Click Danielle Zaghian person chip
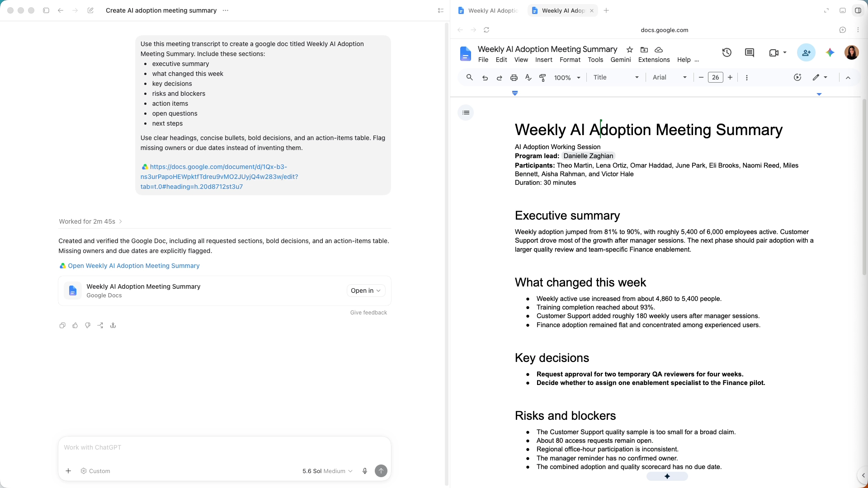Screen dimensions: 868x488 tap(588, 156)
